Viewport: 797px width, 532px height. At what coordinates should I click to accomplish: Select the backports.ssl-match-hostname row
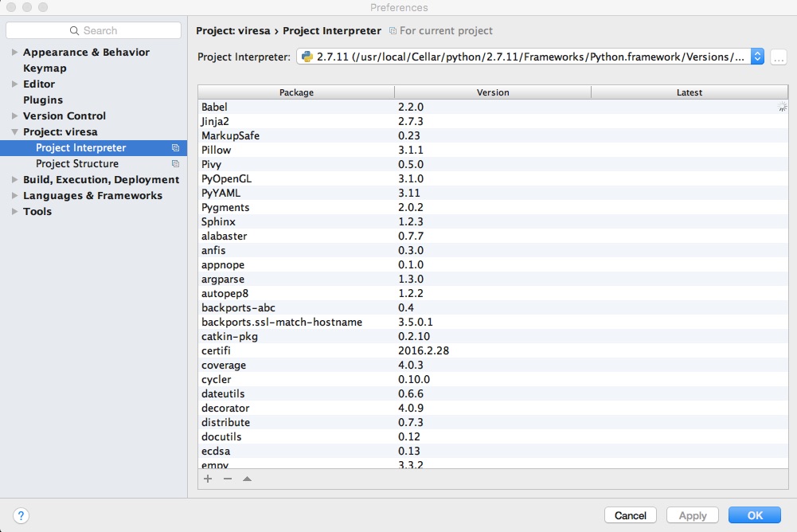tap(493, 322)
